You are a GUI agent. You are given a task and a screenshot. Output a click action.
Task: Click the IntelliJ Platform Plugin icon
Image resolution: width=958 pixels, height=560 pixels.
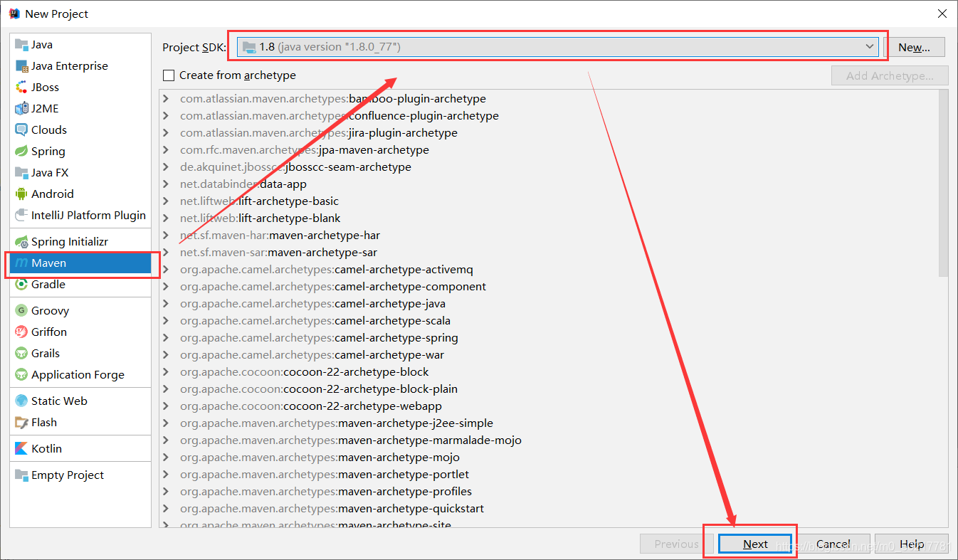click(x=21, y=216)
